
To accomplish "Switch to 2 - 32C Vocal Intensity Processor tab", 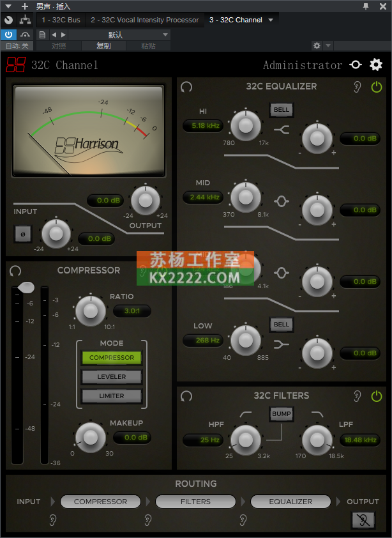I will (x=145, y=20).
